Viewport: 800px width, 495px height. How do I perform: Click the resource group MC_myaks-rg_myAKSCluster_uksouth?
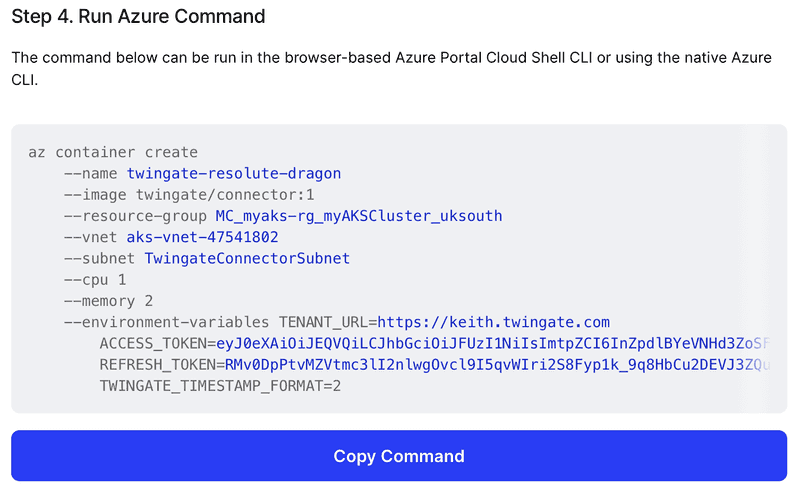pyautogui.click(x=359, y=216)
